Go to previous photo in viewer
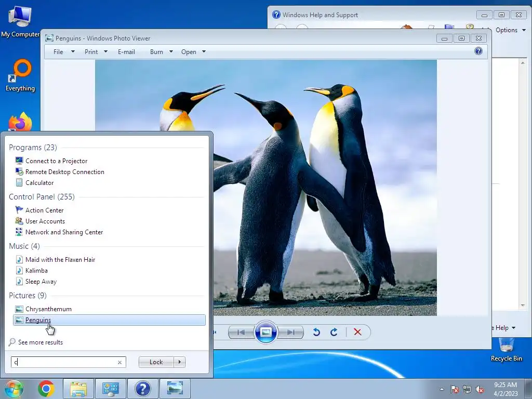Screen dimensions: 532x399 click(x=241, y=332)
